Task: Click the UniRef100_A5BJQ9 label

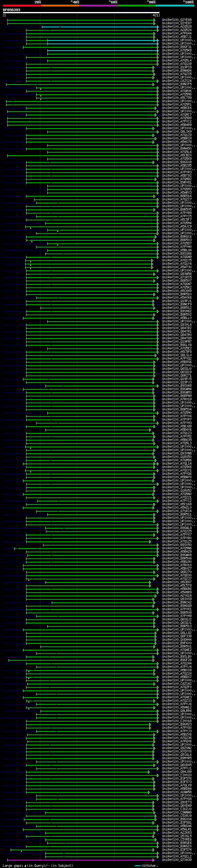Action: [x=177, y=426]
